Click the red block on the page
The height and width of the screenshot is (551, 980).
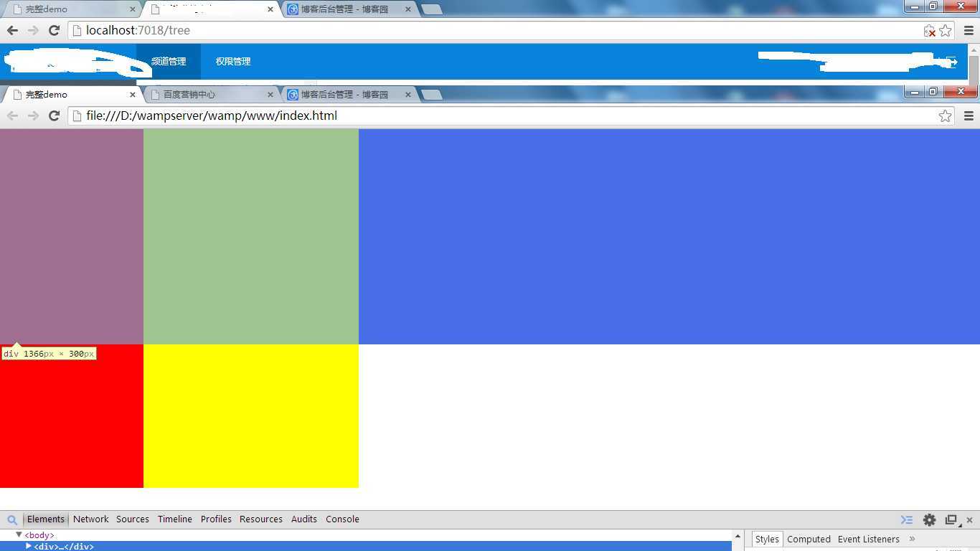pyautogui.click(x=72, y=416)
